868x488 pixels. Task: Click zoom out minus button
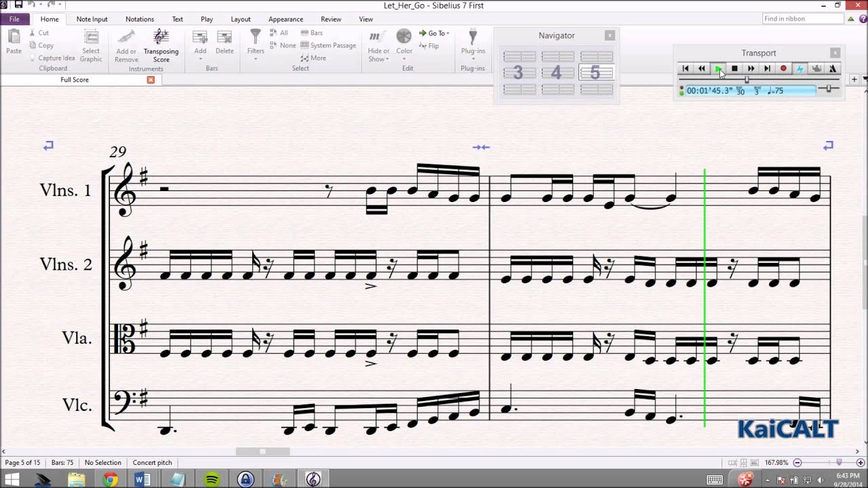[x=797, y=463]
